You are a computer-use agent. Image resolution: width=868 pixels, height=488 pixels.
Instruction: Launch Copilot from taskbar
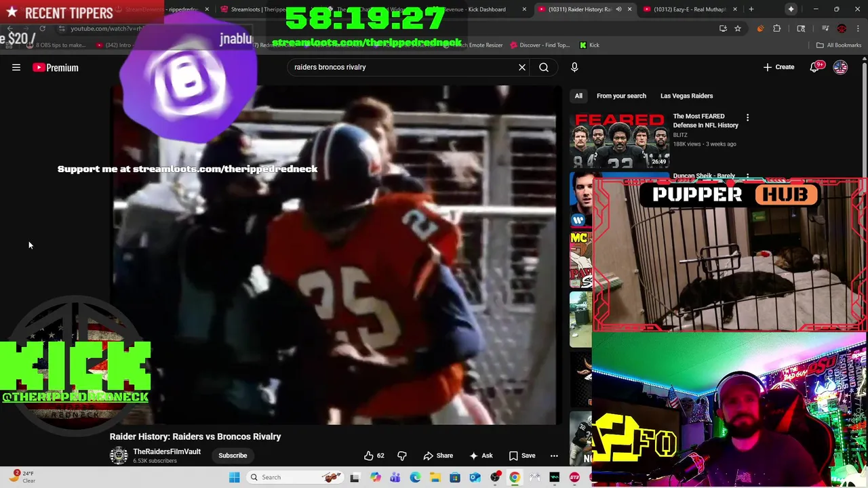click(x=375, y=477)
